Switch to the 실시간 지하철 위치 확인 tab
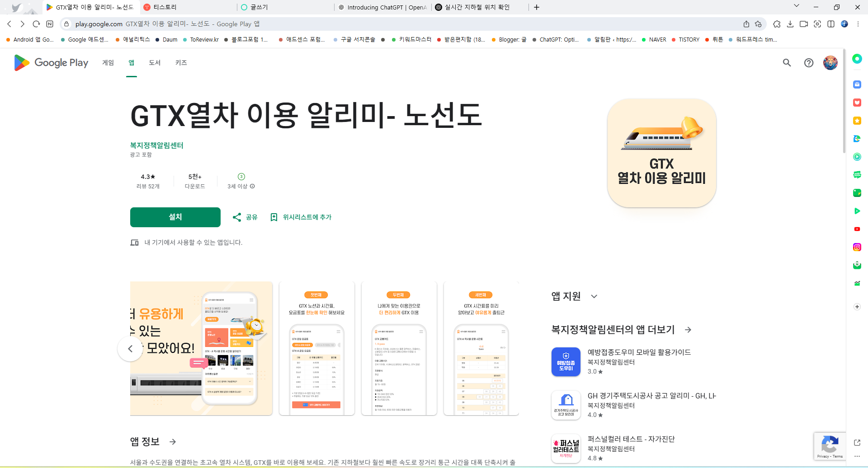 479,7
